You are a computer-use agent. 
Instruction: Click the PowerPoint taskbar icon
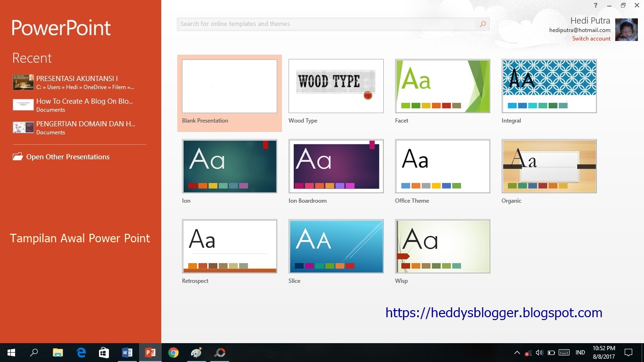[150, 353]
